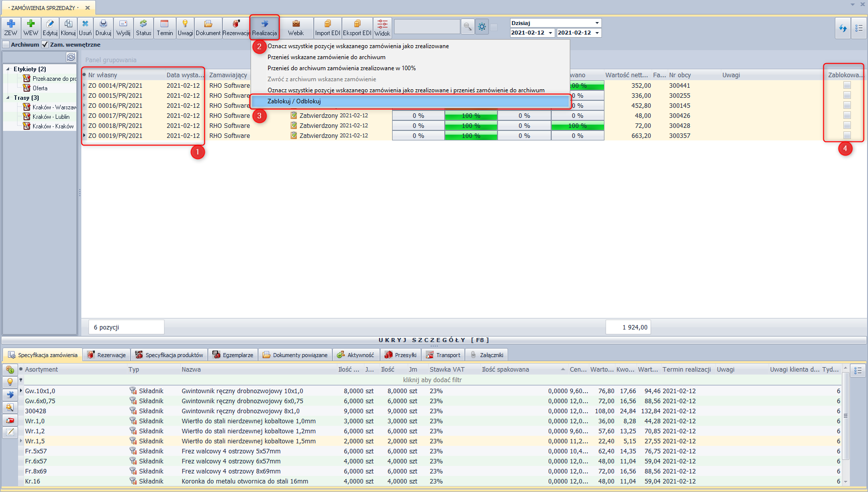
Task: Collapse the Etykiety tree group
Action: (8, 69)
